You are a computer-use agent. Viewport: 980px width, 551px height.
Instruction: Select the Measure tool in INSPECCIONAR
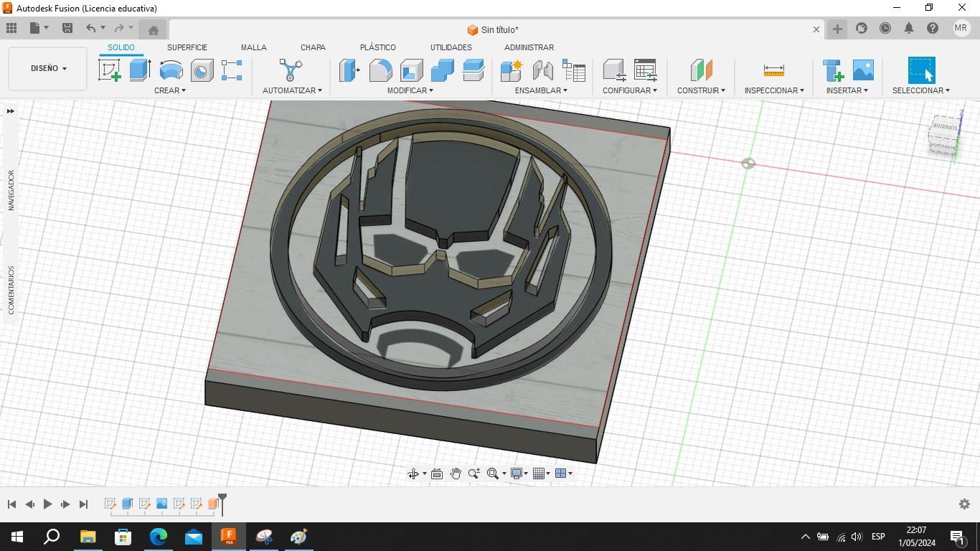773,70
